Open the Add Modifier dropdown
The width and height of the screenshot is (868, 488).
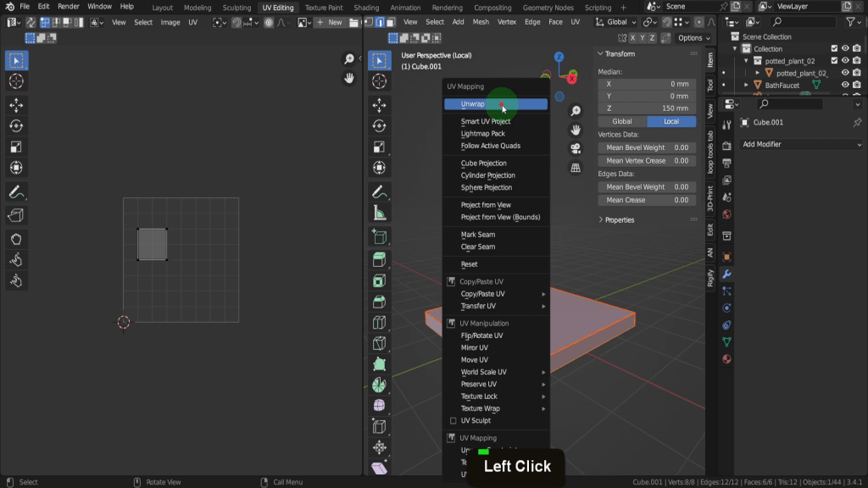(x=801, y=144)
